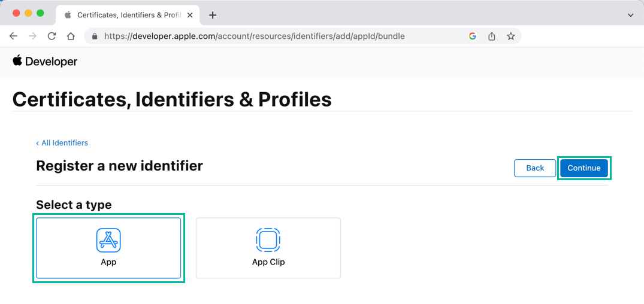Reload the page with the refresh icon
The height and width of the screenshot is (304, 644).
[52, 36]
